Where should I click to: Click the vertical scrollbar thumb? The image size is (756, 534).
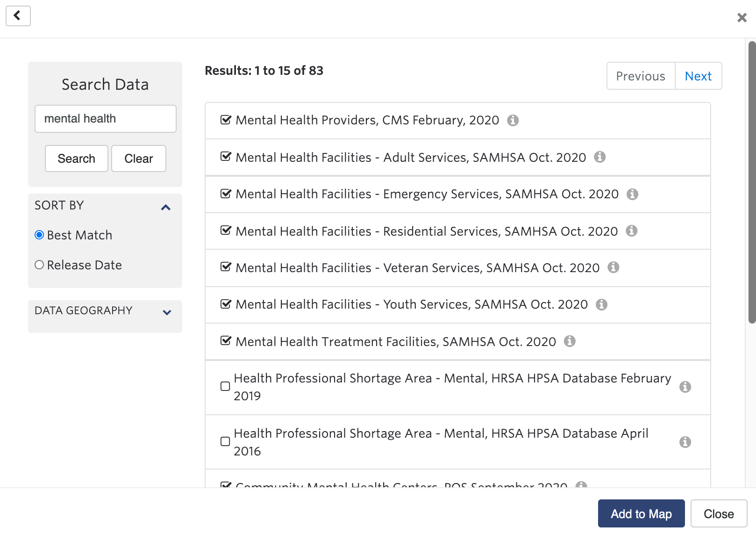click(x=752, y=182)
